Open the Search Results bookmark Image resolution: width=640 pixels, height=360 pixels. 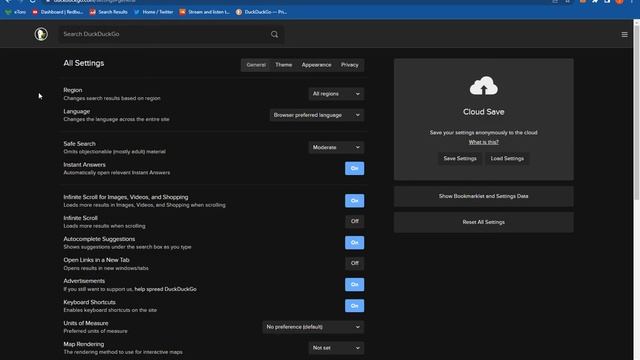point(109,12)
